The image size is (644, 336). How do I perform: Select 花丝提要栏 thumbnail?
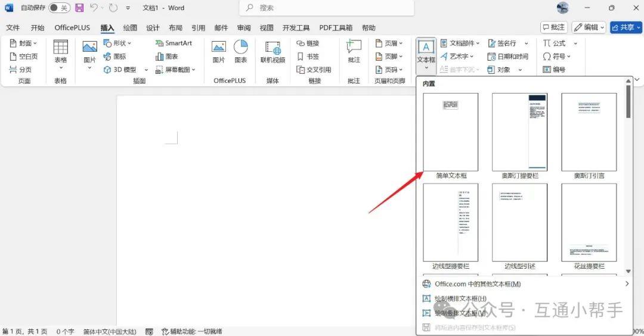pyautogui.click(x=589, y=222)
